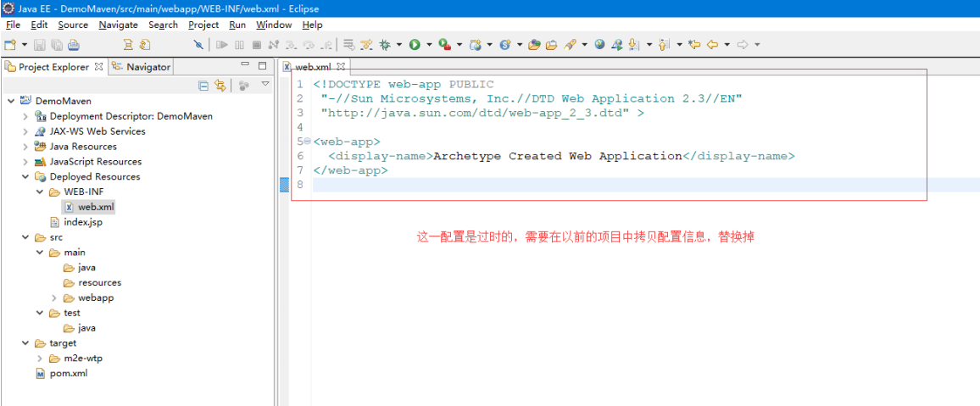The image size is (980, 406).
Task: Collapse the Deployed Resources node
Action: [x=25, y=176]
